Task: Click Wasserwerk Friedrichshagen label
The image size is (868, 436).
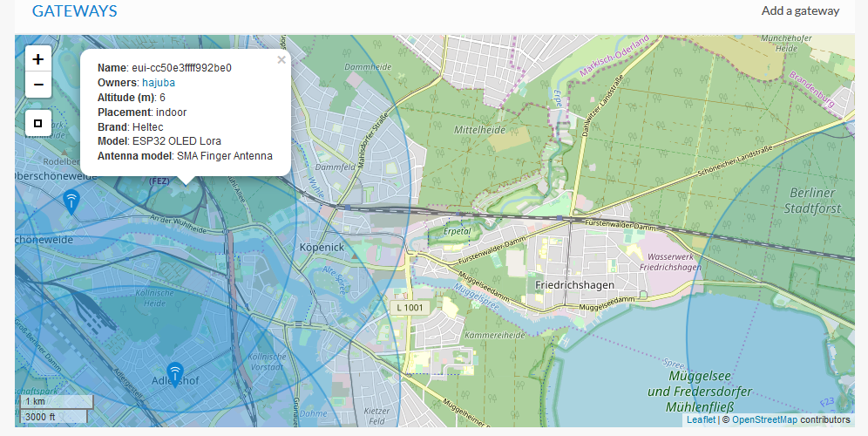Action: 670,262
